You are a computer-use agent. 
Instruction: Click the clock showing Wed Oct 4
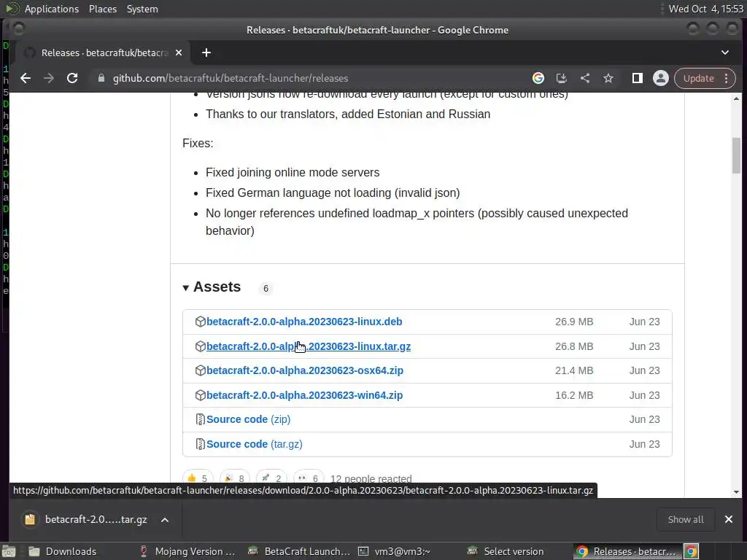[x=705, y=9]
